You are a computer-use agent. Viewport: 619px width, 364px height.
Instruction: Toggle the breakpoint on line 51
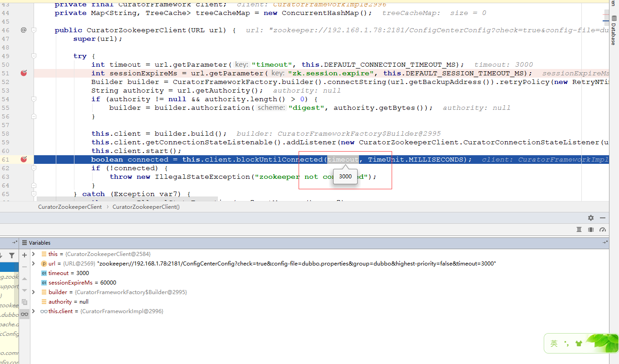tap(24, 73)
